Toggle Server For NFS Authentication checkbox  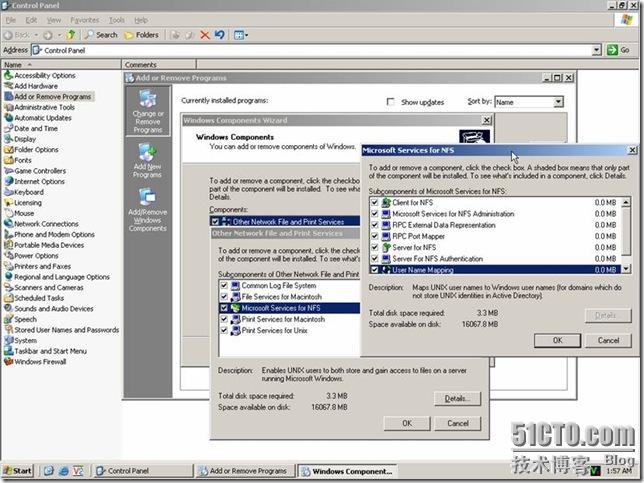pos(375,259)
